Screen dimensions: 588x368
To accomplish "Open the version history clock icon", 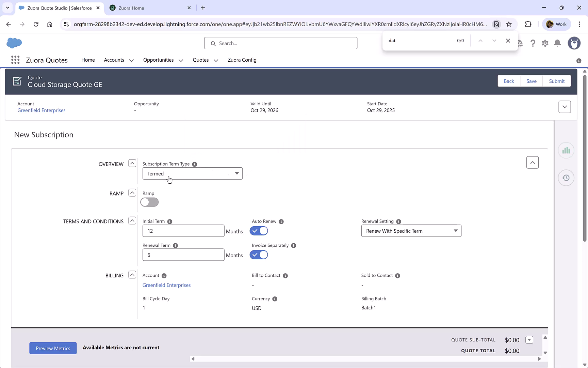I will pos(566,178).
